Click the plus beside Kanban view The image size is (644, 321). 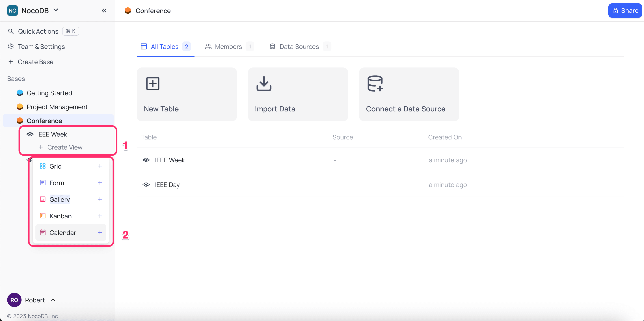point(100,216)
